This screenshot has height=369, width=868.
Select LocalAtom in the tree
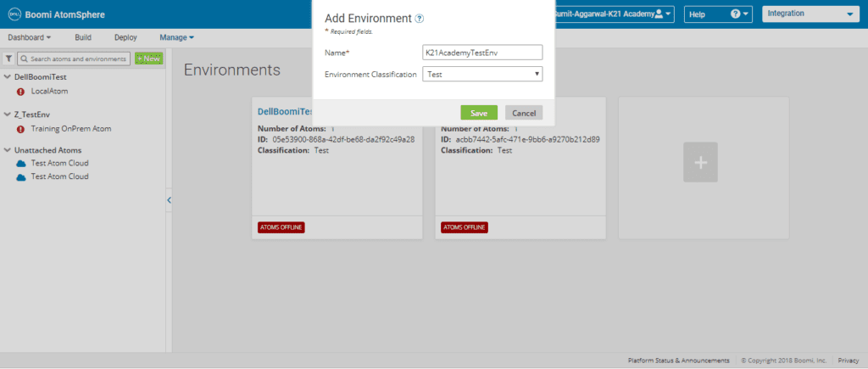click(49, 92)
